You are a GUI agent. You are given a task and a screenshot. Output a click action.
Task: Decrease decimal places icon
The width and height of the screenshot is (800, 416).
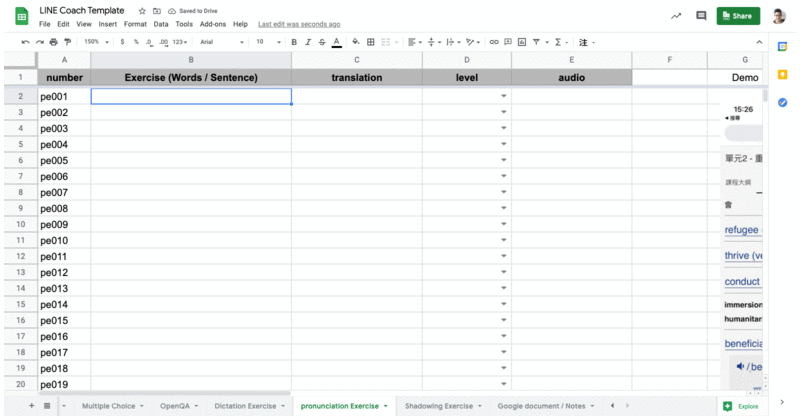tap(149, 42)
